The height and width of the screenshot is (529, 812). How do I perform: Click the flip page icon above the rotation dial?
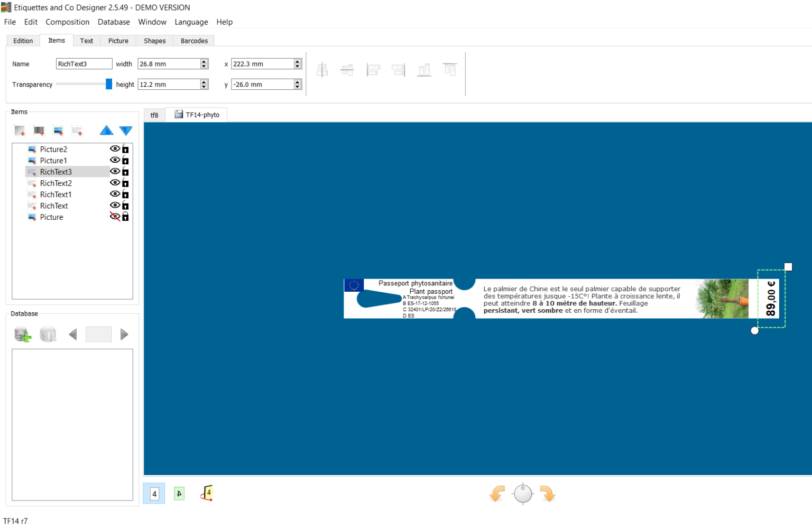207,493
